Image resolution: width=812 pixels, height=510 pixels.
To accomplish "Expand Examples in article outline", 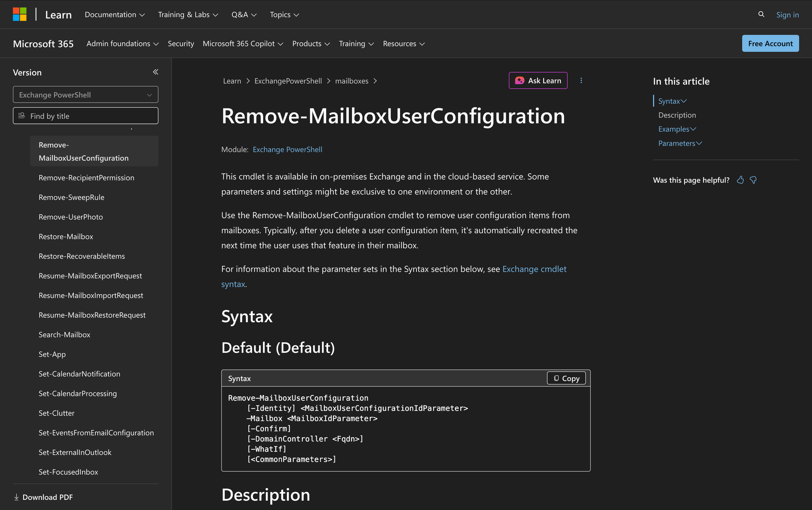I will [x=677, y=129].
